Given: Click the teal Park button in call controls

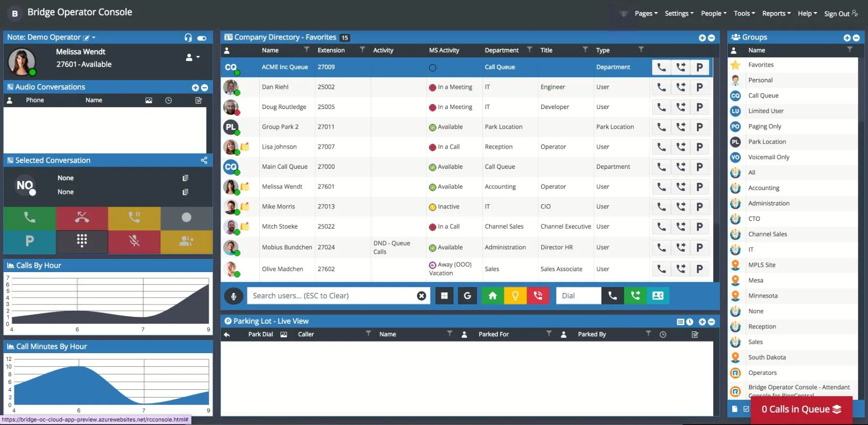Looking at the screenshot, I should 29,241.
